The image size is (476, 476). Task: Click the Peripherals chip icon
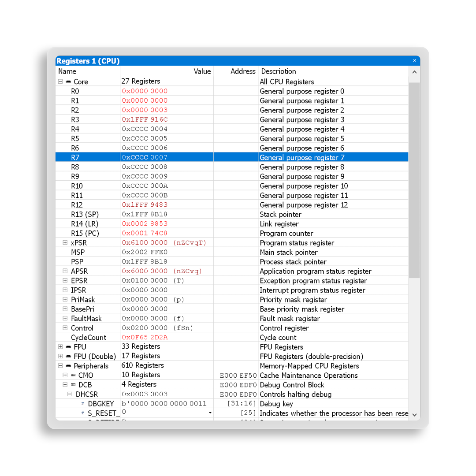pos(68,366)
